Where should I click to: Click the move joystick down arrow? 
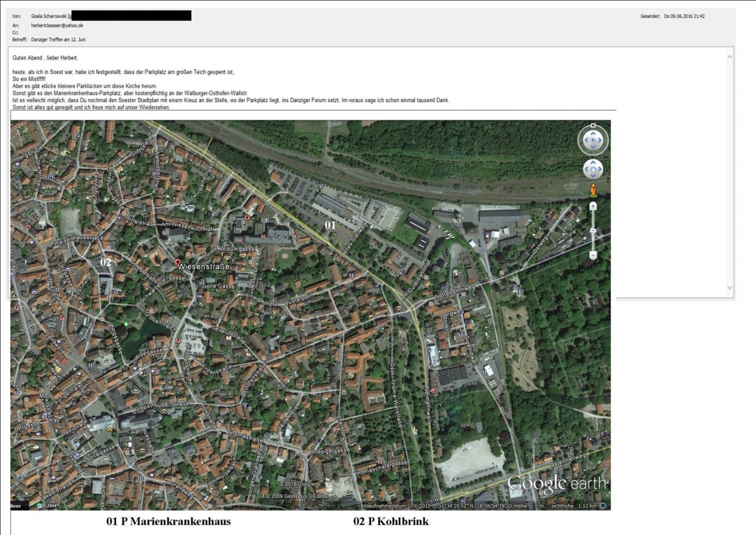pyautogui.click(x=593, y=176)
